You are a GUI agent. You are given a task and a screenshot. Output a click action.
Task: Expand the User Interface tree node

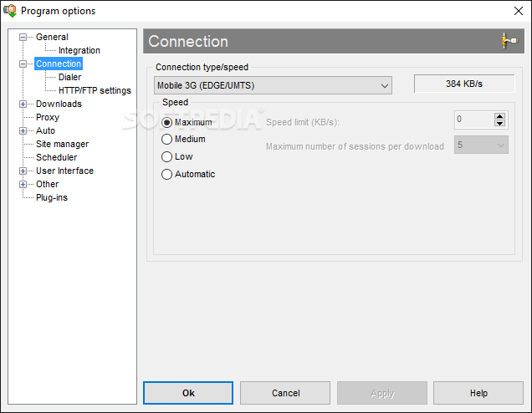(x=23, y=171)
